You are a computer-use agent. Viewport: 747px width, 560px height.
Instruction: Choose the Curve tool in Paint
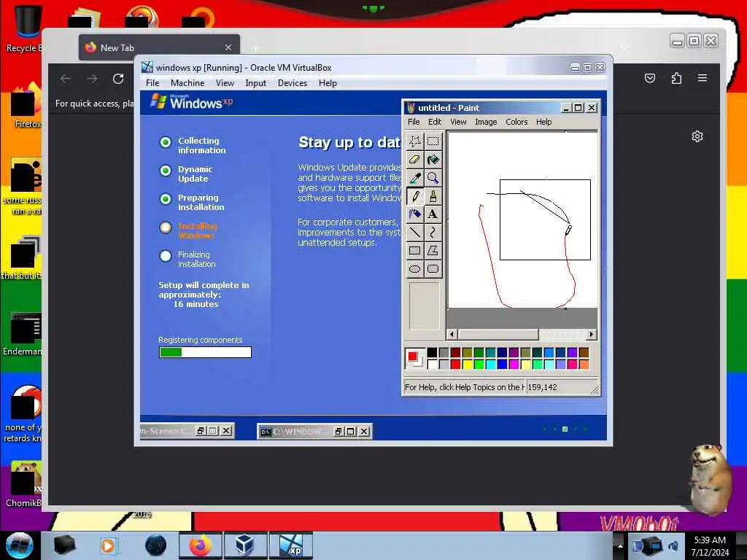(x=433, y=233)
